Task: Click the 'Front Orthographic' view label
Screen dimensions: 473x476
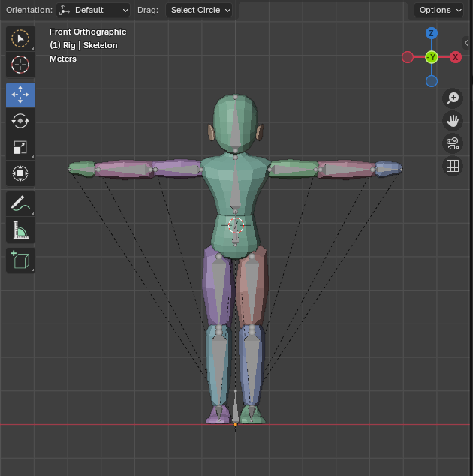Action: [x=88, y=32]
